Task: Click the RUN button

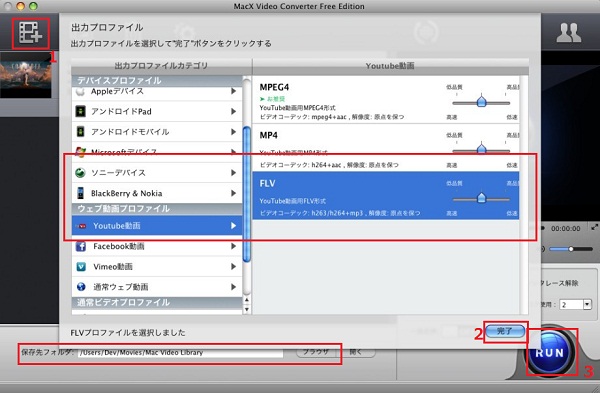Action: [550, 352]
